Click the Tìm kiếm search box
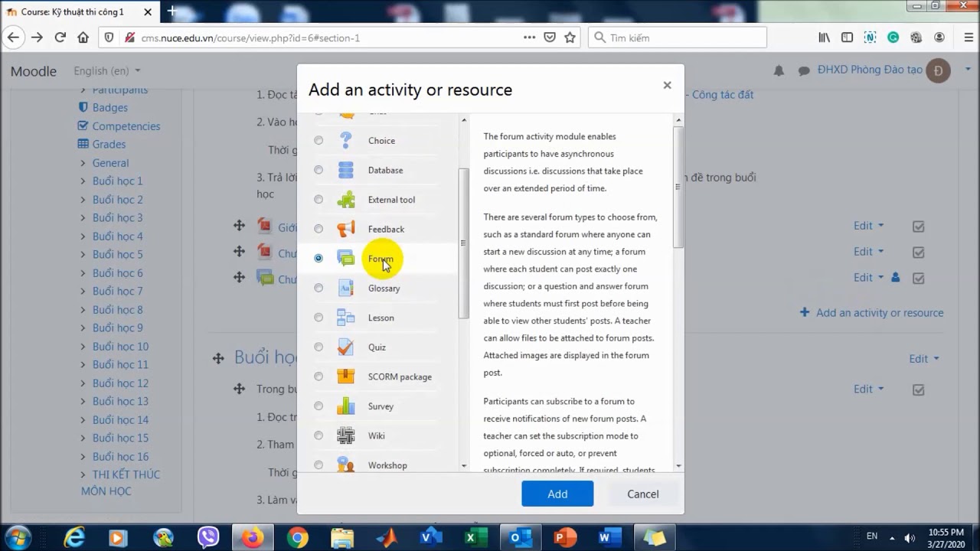980x551 pixels. point(677,37)
